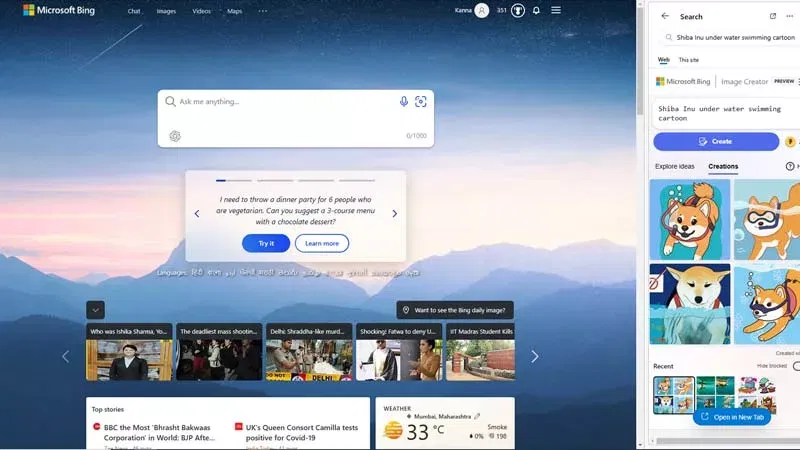The height and width of the screenshot is (450, 800).
Task: Click the sidebar search query field
Action: coord(731,37)
